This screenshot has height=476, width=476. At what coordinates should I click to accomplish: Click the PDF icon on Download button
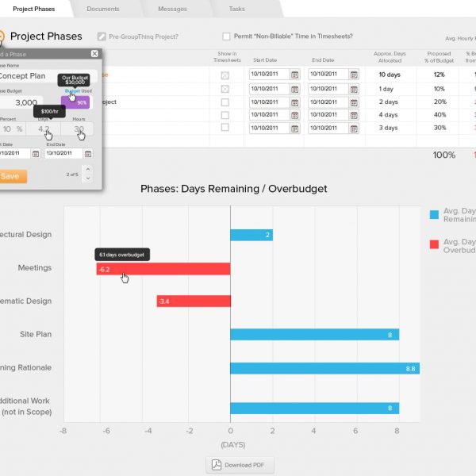(216, 465)
